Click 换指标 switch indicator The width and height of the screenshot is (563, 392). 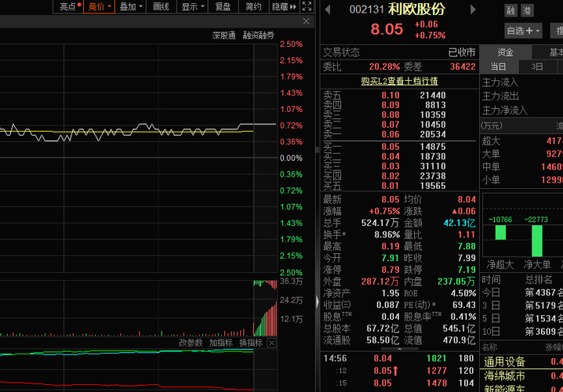click(x=252, y=343)
